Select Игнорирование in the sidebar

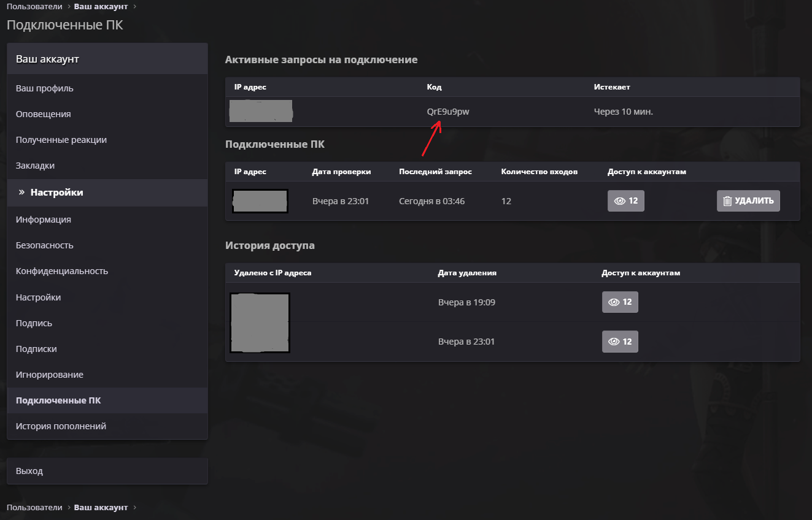click(49, 375)
